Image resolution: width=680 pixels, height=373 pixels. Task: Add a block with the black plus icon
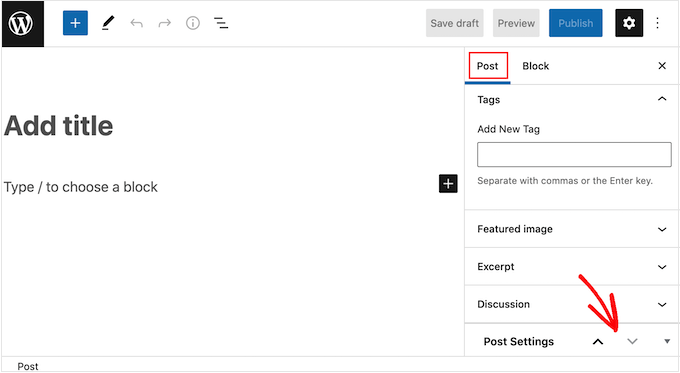tap(448, 183)
